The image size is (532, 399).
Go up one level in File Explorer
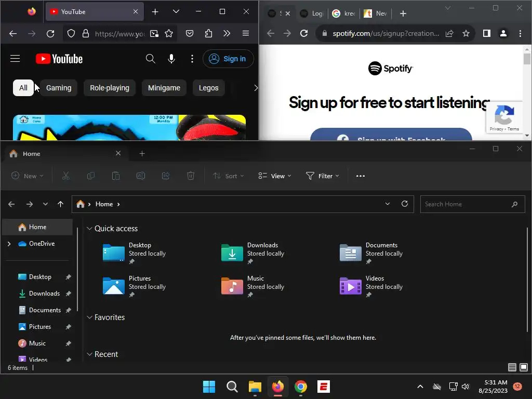click(60, 204)
